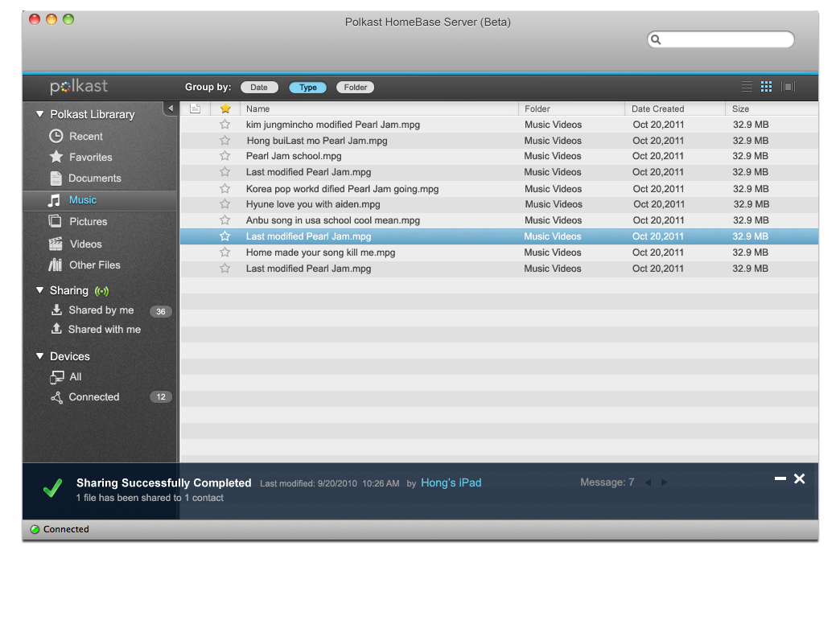Switch to list view icon

click(747, 87)
